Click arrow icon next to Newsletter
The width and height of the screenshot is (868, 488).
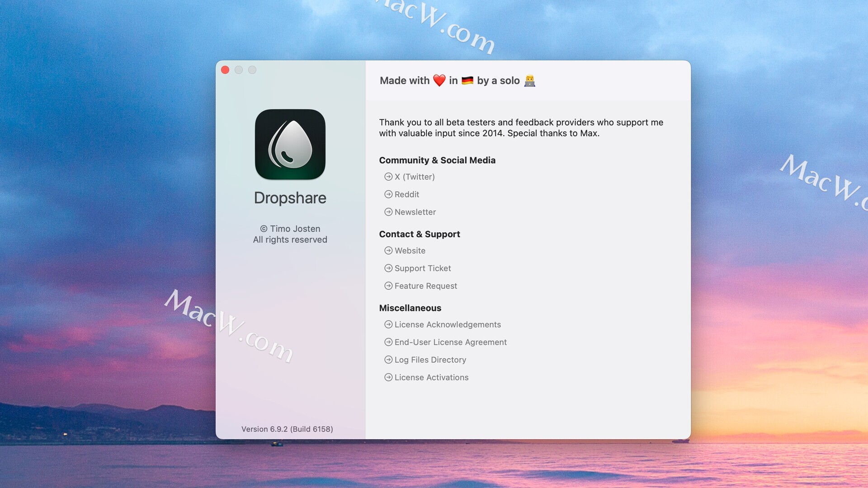pyautogui.click(x=388, y=212)
